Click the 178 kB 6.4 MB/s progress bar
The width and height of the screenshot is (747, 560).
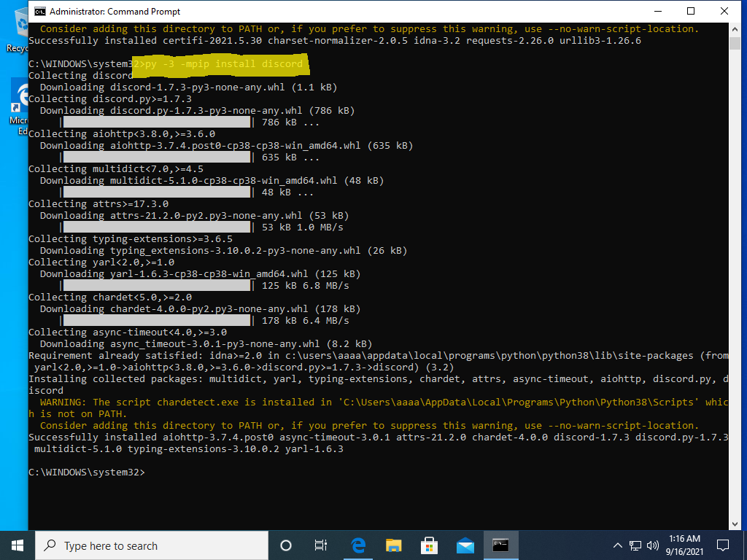tap(157, 321)
